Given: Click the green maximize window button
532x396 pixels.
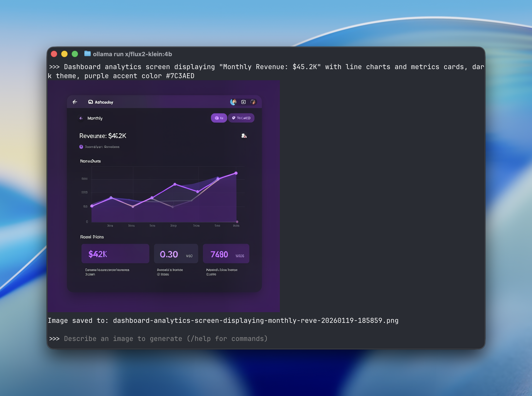Looking at the screenshot, I should click(75, 54).
